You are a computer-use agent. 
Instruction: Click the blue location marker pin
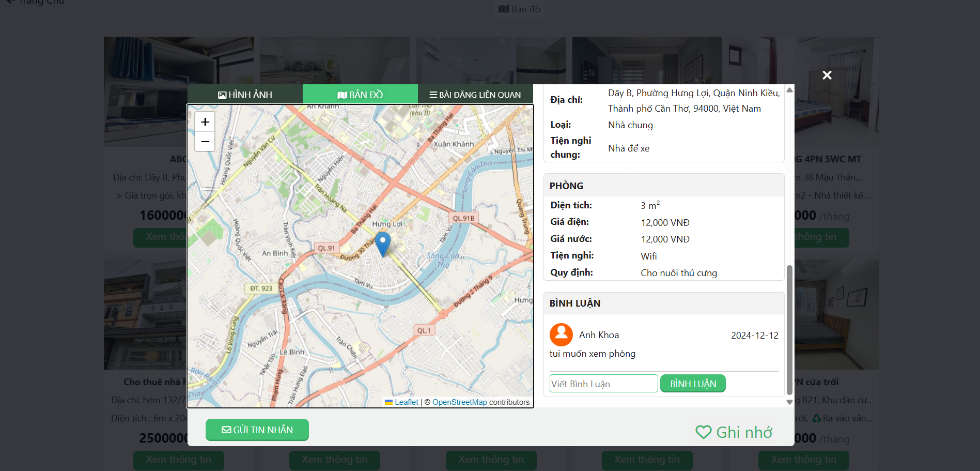pyautogui.click(x=382, y=244)
